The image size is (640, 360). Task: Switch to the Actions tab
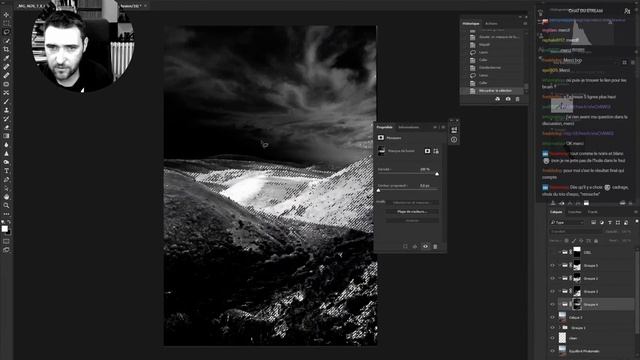491,24
